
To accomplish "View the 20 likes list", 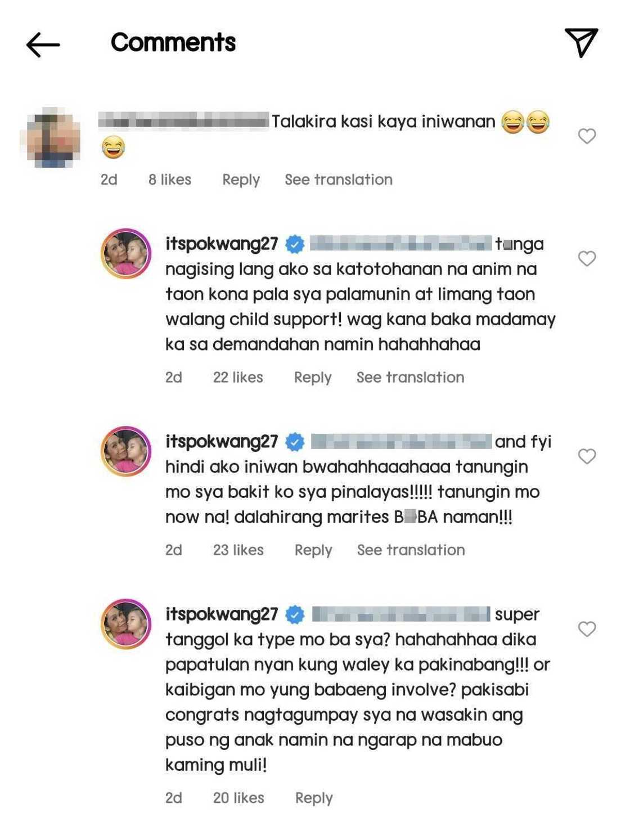I will point(238,798).
